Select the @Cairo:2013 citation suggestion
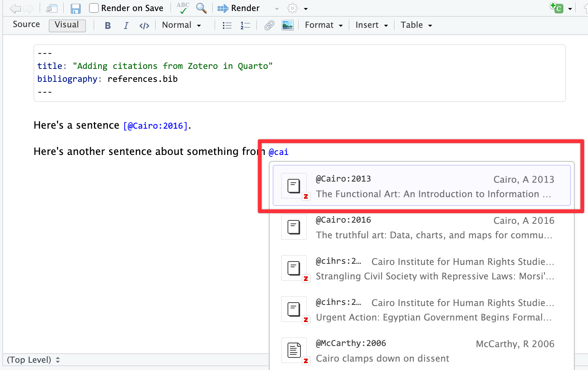The height and width of the screenshot is (370, 588). pos(421,186)
